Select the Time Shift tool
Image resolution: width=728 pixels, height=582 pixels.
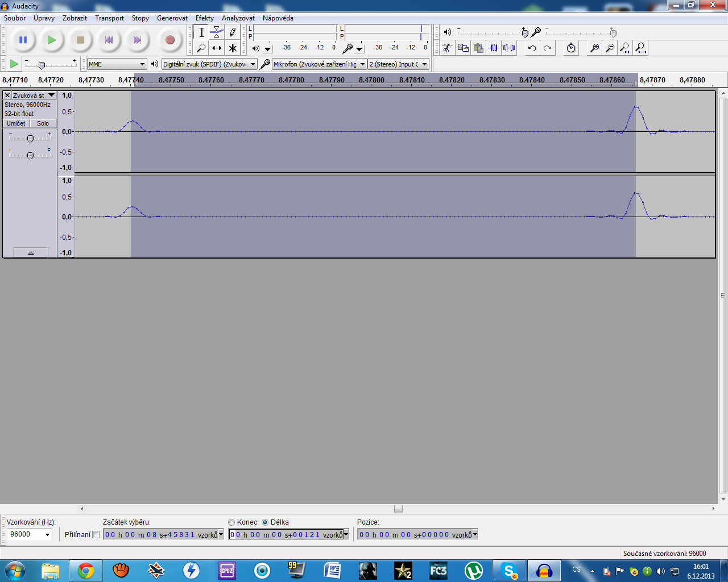tap(217, 48)
